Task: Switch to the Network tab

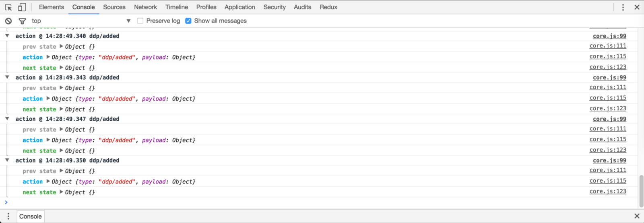Action: click(145, 7)
